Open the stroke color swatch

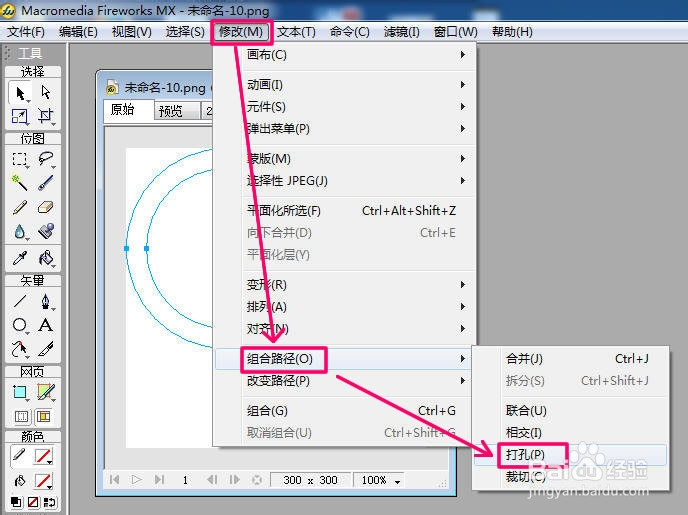click(x=43, y=456)
